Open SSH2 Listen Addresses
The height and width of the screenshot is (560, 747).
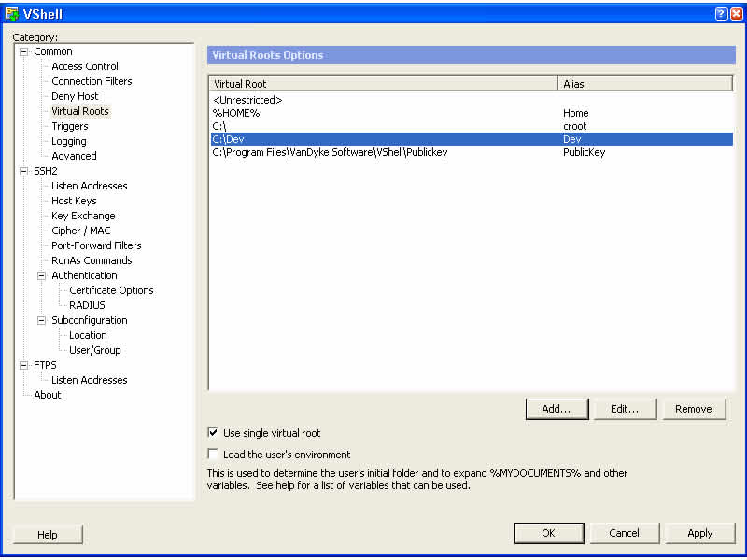click(89, 186)
